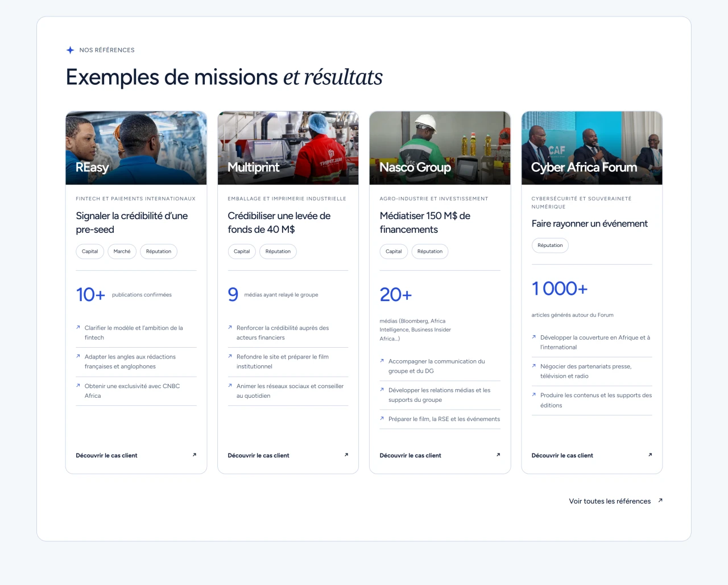Click the '1 000+' statistic figure
Image resolution: width=728 pixels, height=585 pixels.
560,289
